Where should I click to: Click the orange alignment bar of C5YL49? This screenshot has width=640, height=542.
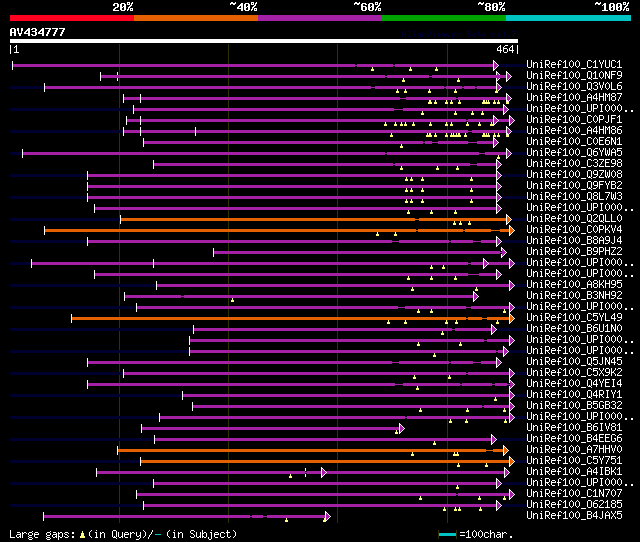coord(293,318)
